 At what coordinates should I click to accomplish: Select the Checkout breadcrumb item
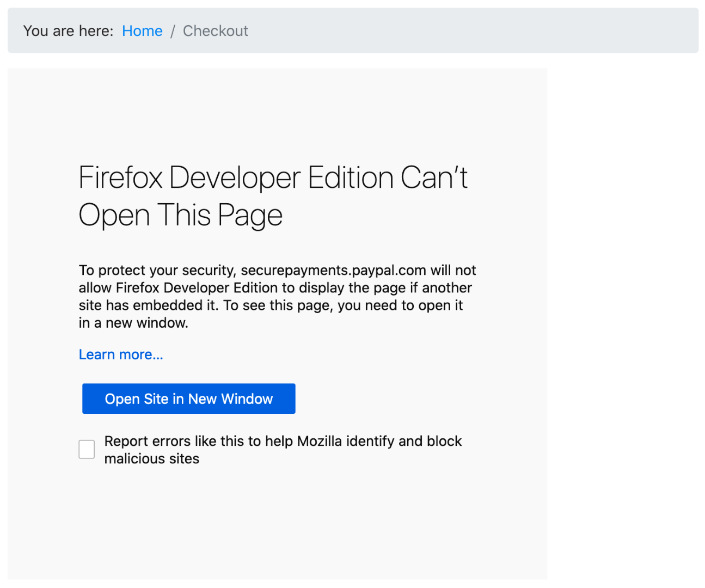(x=215, y=31)
